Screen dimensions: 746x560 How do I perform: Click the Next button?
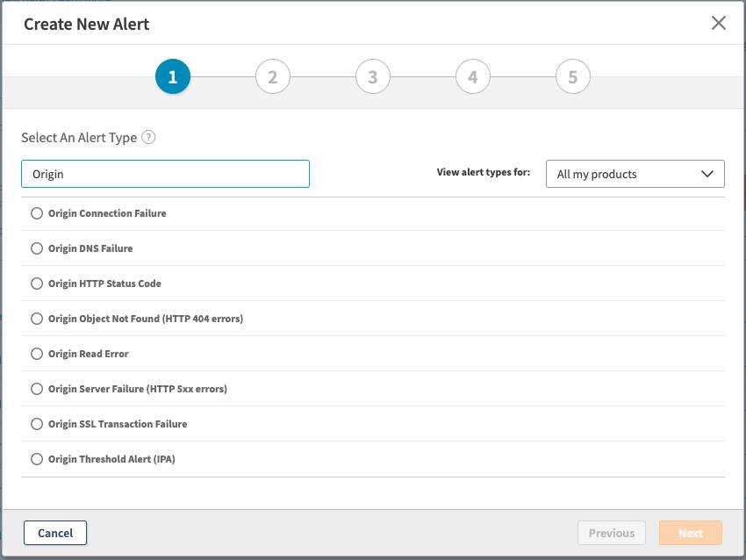click(x=690, y=533)
